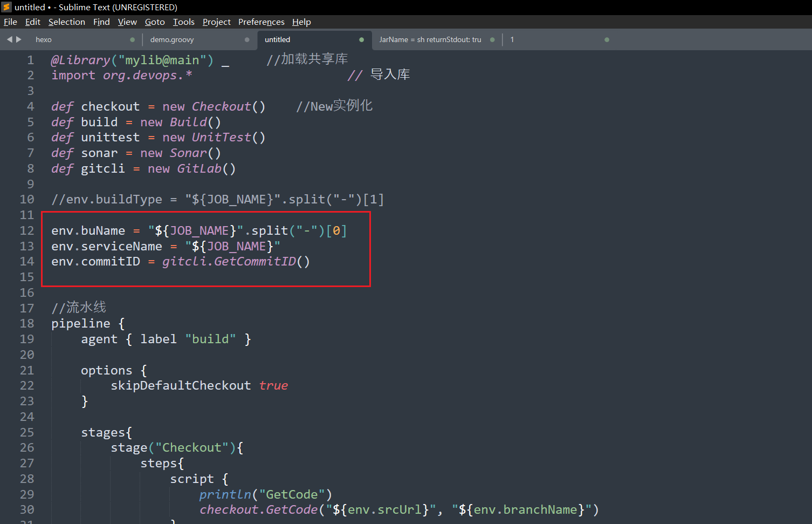Click line number 25 in gutter
The image size is (812, 524).
[x=27, y=432]
